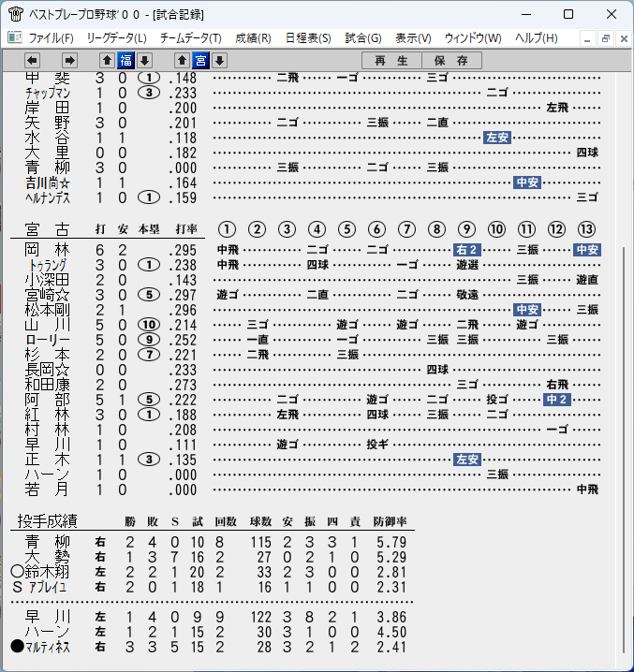Select pitcher 青柳 in pitching stats
This screenshot has width=634, height=672.
pyautogui.click(x=47, y=542)
